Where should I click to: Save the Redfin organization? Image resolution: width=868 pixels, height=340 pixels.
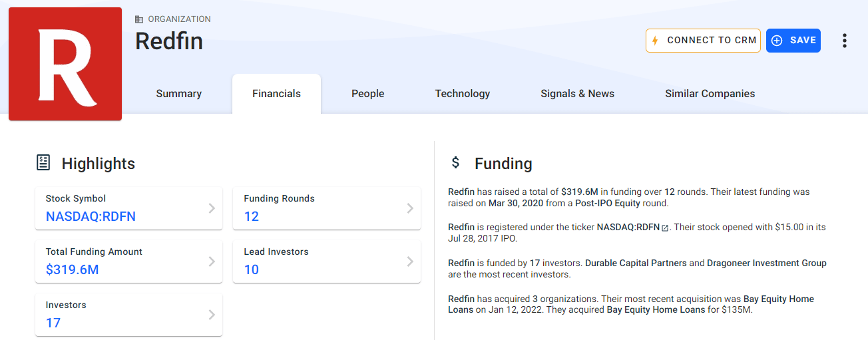point(793,41)
